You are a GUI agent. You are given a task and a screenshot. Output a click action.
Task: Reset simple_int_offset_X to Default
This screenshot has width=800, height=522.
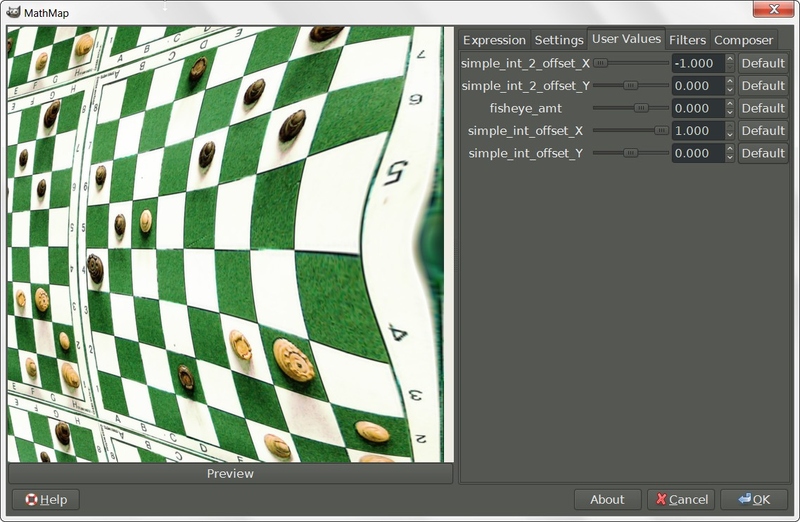[x=763, y=131]
